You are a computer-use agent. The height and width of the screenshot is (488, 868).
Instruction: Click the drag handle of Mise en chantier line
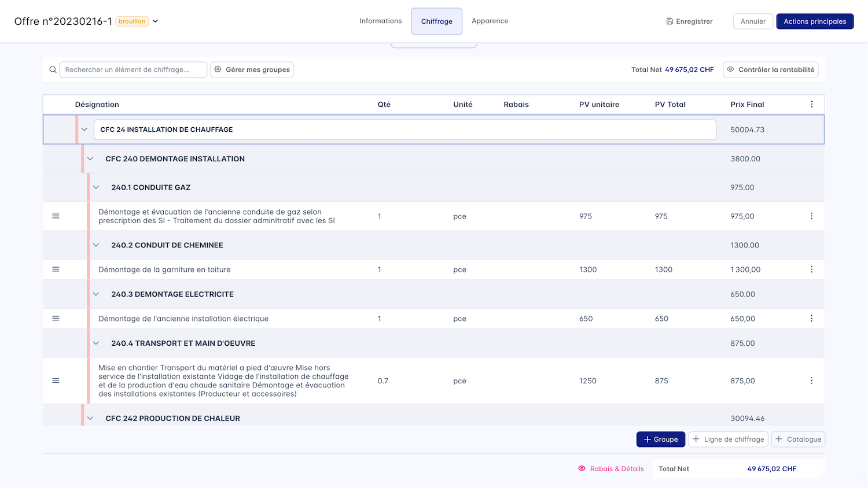[56, 380]
